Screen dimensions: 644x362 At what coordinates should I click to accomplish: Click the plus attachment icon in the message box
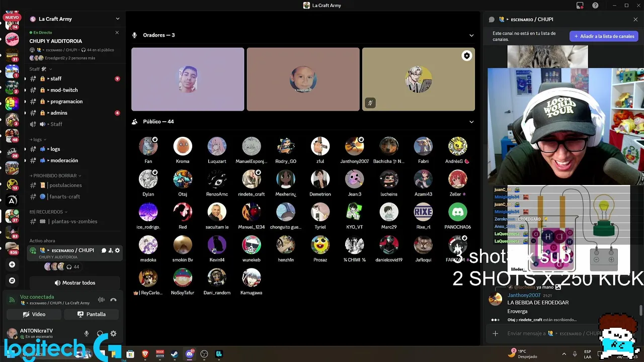pyautogui.click(x=495, y=333)
